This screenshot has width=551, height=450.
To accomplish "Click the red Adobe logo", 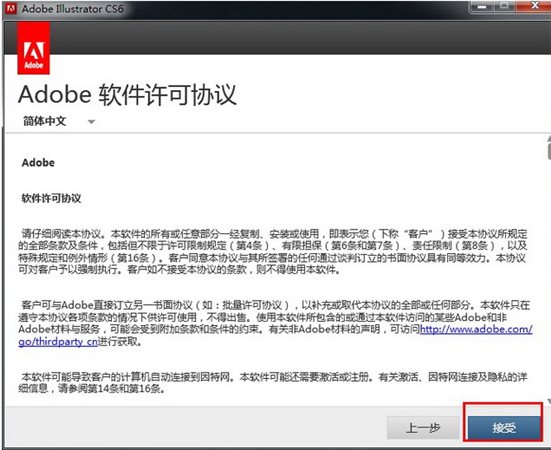I will pyautogui.click(x=34, y=49).
